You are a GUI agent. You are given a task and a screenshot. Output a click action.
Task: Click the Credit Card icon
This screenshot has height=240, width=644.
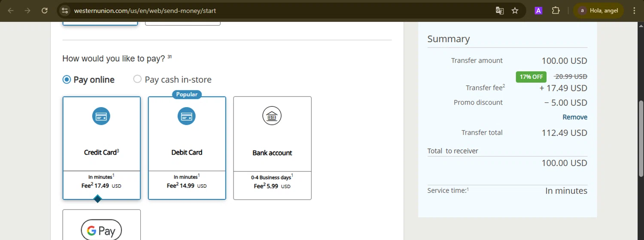click(101, 116)
